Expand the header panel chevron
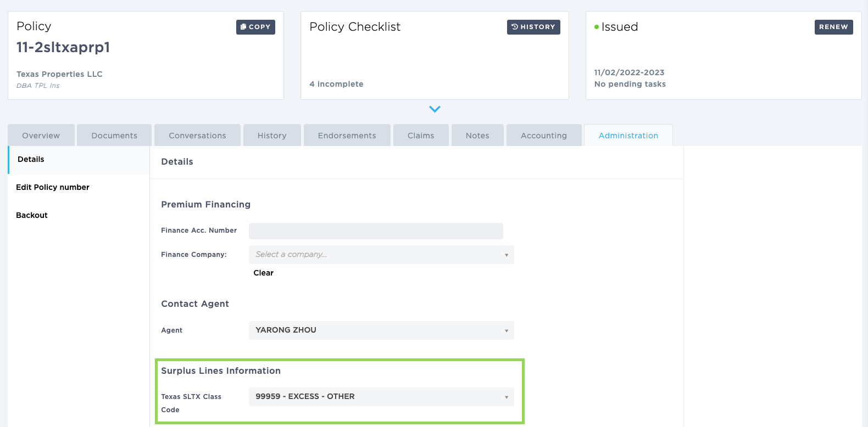Image resolution: width=868 pixels, height=427 pixels. (435, 109)
